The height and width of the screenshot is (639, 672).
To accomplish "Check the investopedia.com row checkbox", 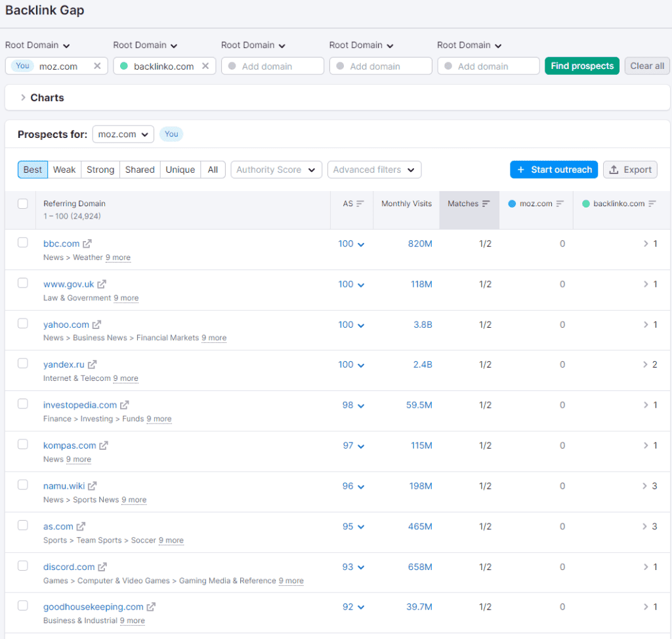I will click(23, 403).
